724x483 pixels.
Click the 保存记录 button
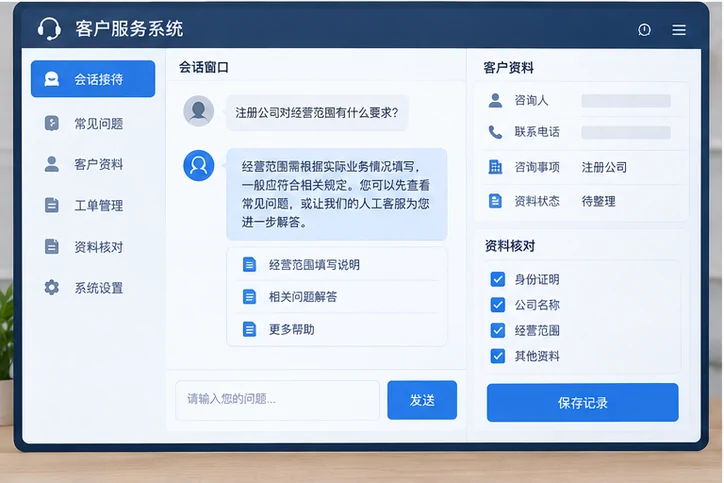(582, 403)
